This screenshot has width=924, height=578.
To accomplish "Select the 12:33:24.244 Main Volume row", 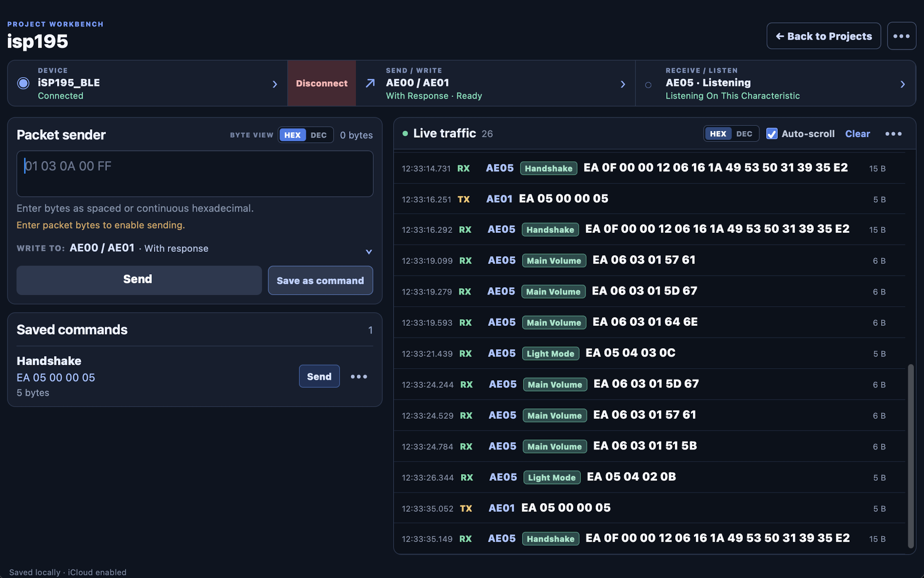I will [649, 384].
